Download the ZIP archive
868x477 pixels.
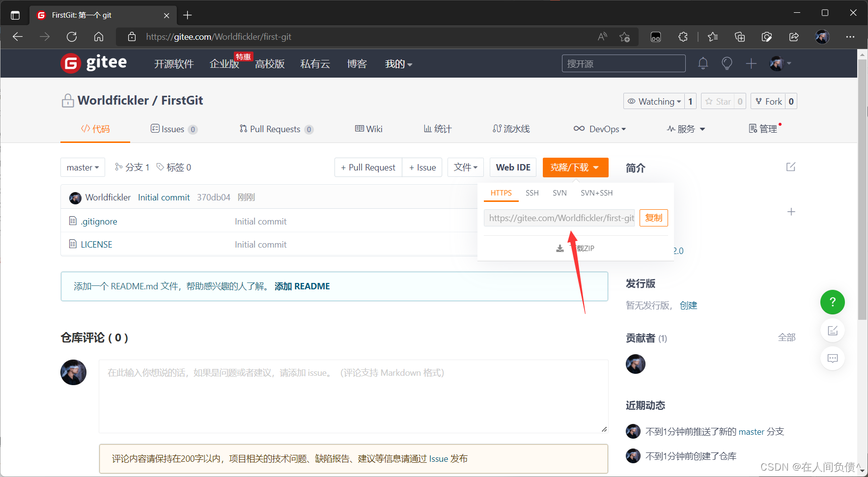pos(575,249)
